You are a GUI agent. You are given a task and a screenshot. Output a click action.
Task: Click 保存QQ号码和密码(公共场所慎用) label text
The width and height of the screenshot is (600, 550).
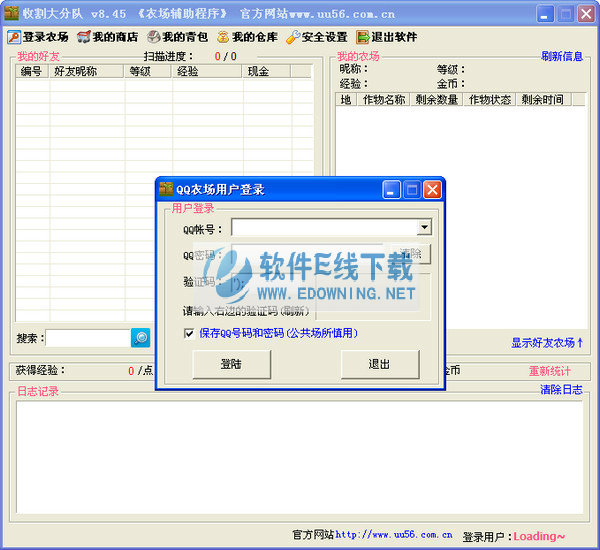279,333
